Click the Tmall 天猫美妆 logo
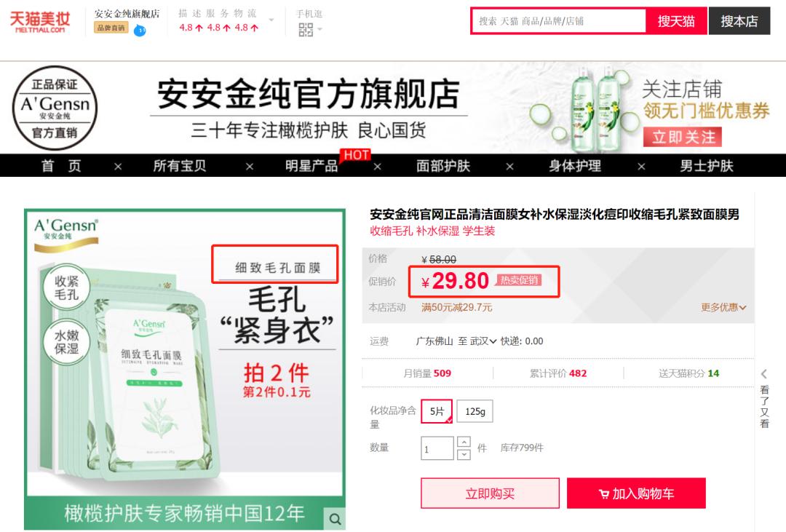Viewport: 786px width, 532px height. (x=40, y=22)
